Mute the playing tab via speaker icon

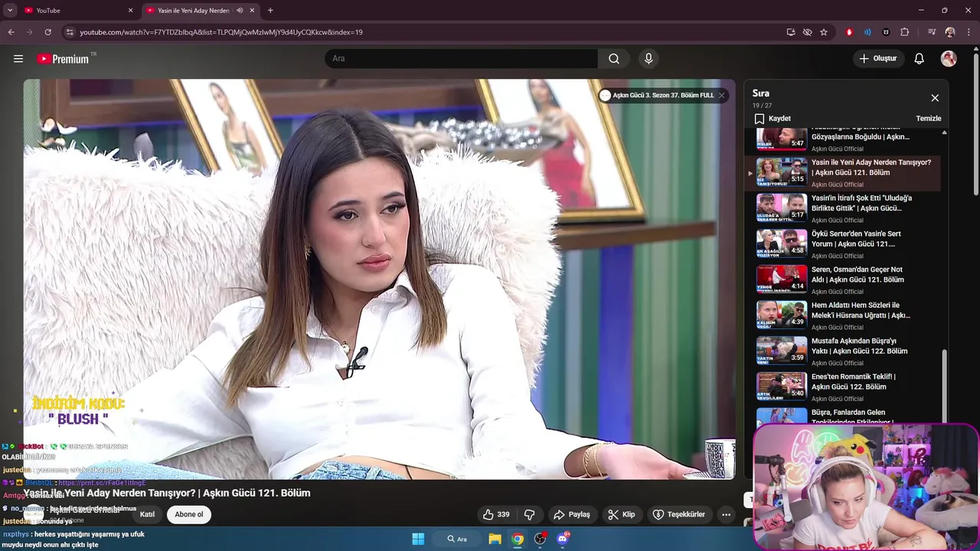(240, 11)
